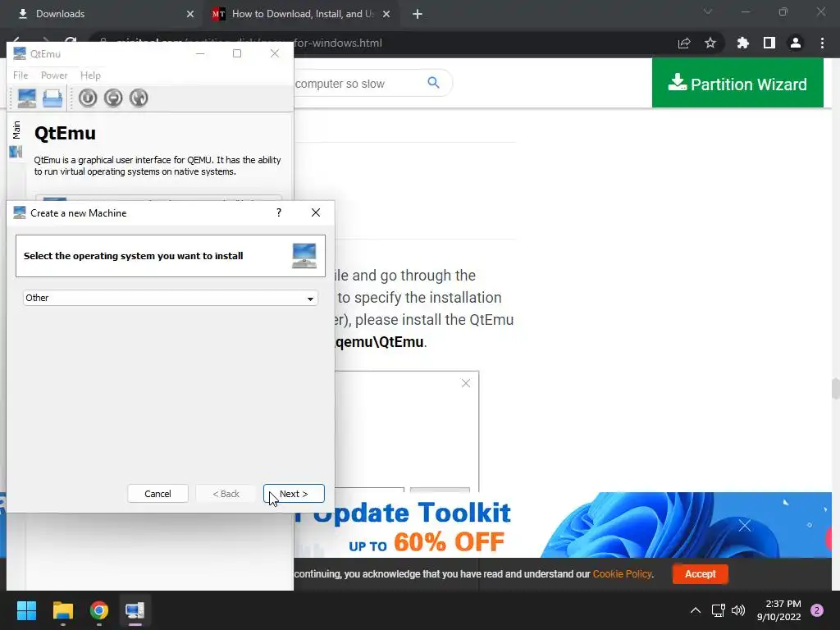
Task: Close the Create a new Machine dialog
Action: pyautogui.click(x=316, y=212)
